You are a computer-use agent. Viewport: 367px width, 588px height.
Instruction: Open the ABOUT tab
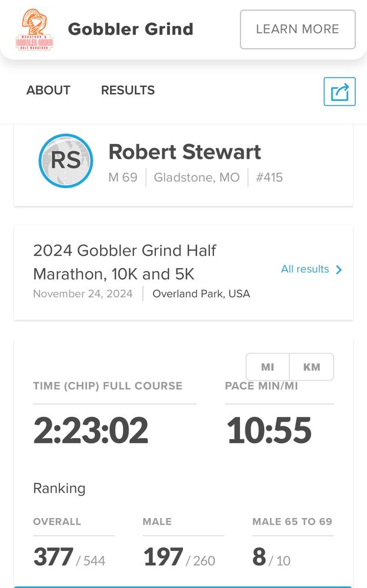[48, 91]
